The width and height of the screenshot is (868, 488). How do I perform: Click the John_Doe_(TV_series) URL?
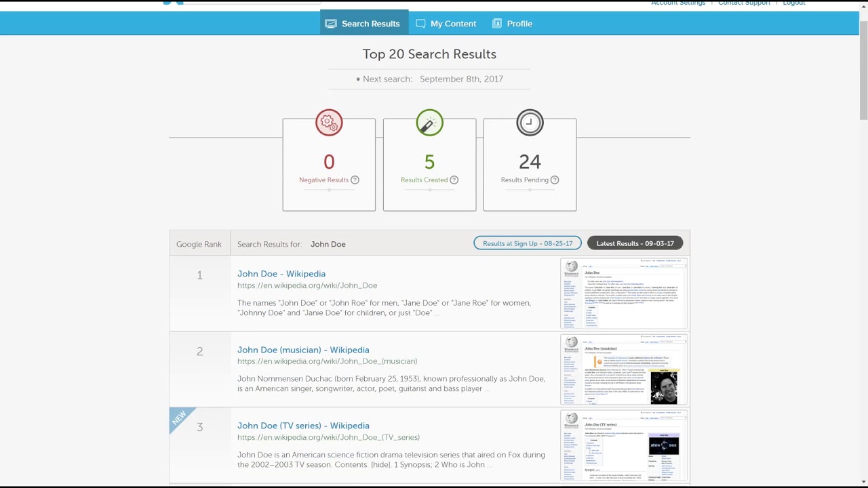coord(328,437)
